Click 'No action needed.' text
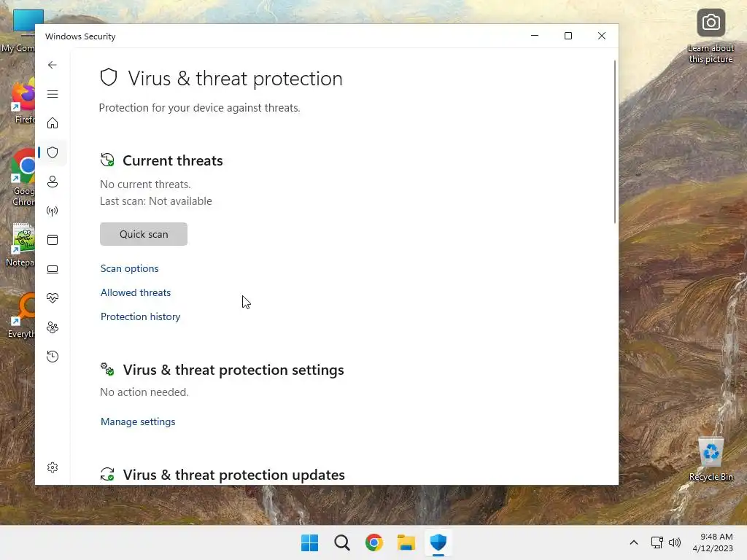747x560 pixels. pyautogui.click(x=144, y=392)
